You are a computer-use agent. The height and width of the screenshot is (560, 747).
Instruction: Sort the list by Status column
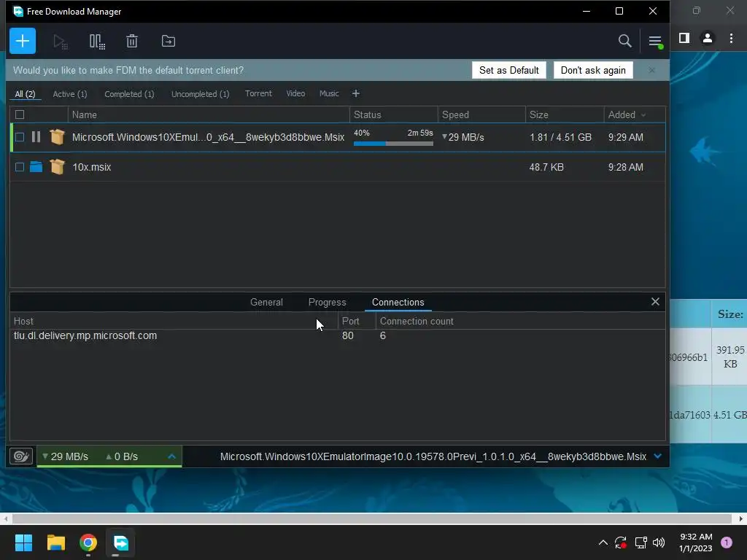click(x=393, y=114)
